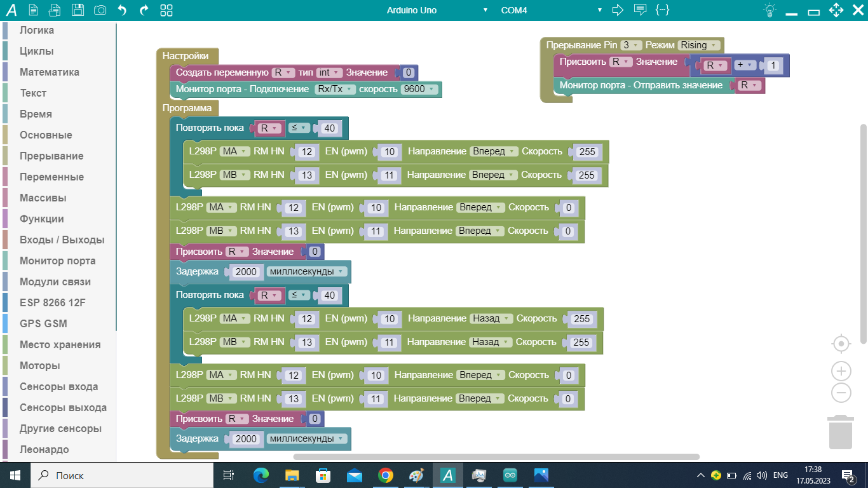Open the ESP 8266 12F category
Viewport: 868px width, 488px height.
53,302
